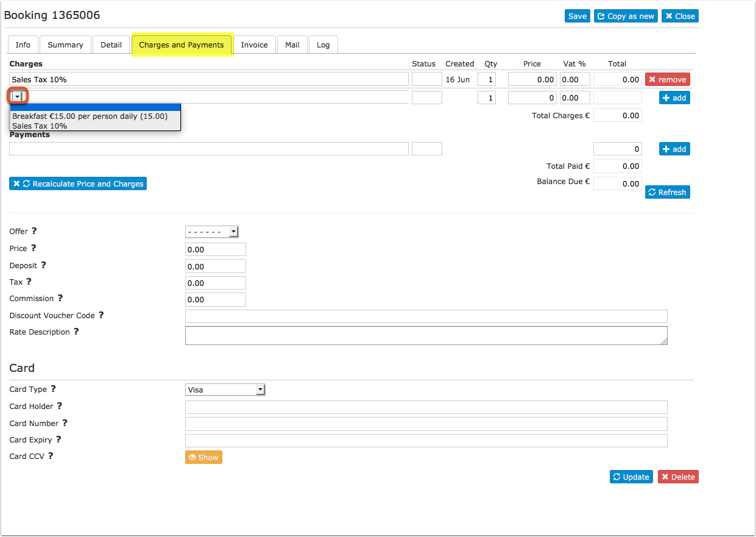The width and height of the screenshot is (756, 537).
Task: Add the new charge row
Action: pyautogui.click(x=674, y=98)
